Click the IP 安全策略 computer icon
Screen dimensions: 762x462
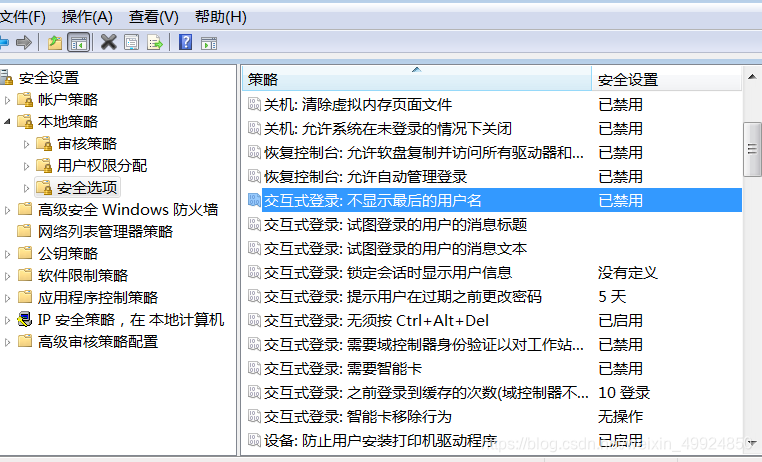25,320
